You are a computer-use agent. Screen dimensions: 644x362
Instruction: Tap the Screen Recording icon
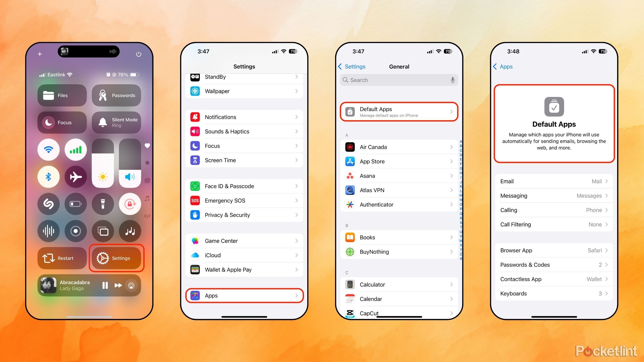pyautogui.click(x=76, y=230)
